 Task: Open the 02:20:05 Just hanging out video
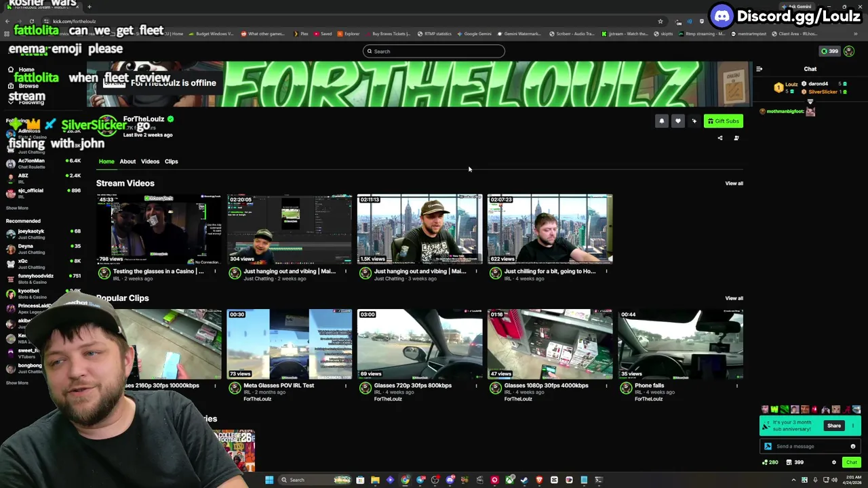290,229
